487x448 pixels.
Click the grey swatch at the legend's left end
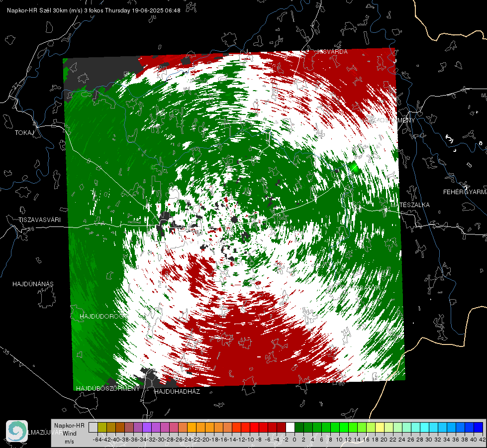pyautogui.click(x=93, y=427)
